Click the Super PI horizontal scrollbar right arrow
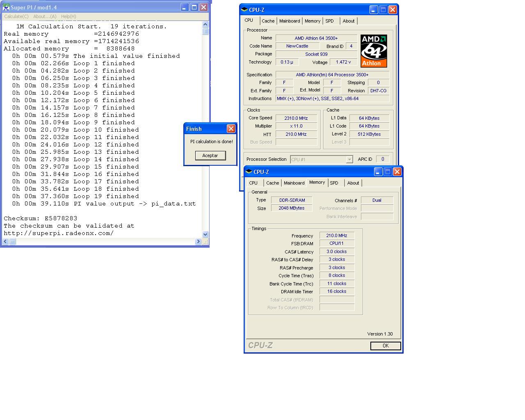525x420 pixels. (198, 242)
